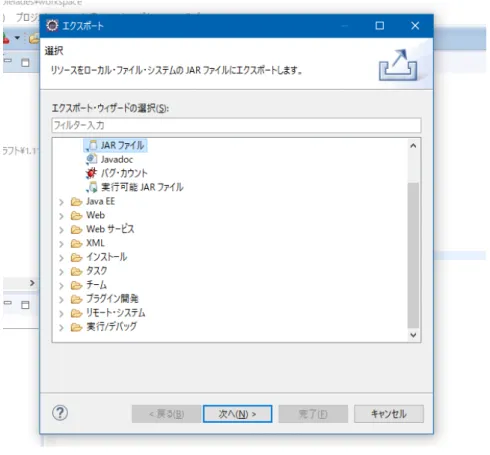This screenshot has height=455, width=490.
Task: Click the 完了(F) button
Action: point(313,414)
